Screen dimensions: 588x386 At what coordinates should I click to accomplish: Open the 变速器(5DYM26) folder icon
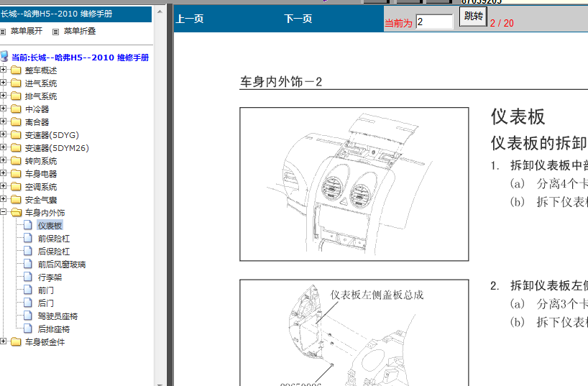(x=16, y=148)
